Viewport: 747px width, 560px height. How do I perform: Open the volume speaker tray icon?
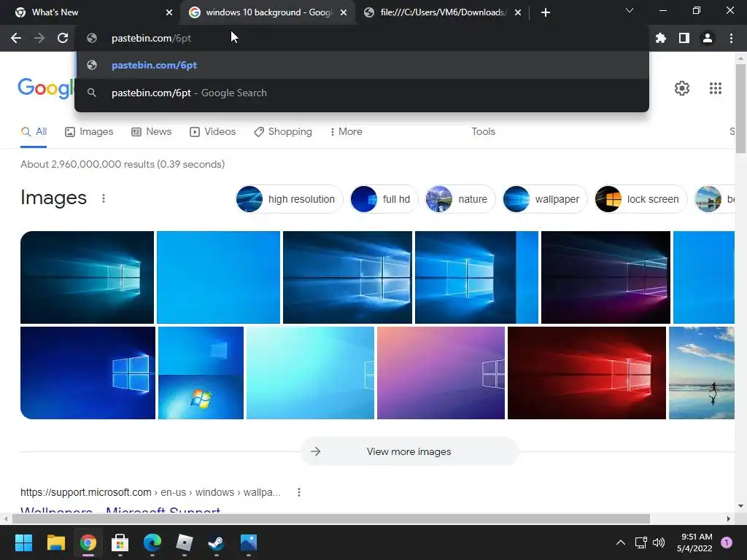click(659, 542)
